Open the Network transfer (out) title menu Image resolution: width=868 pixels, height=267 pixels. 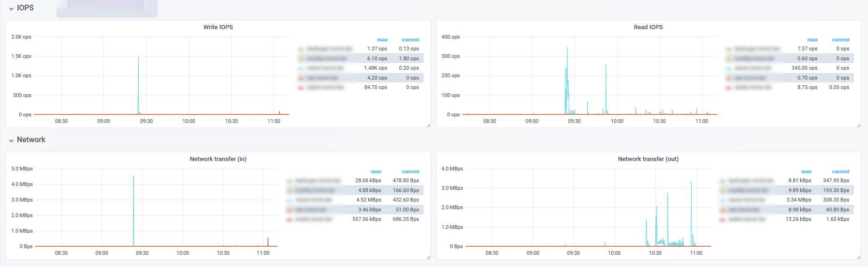coord(648,159)
